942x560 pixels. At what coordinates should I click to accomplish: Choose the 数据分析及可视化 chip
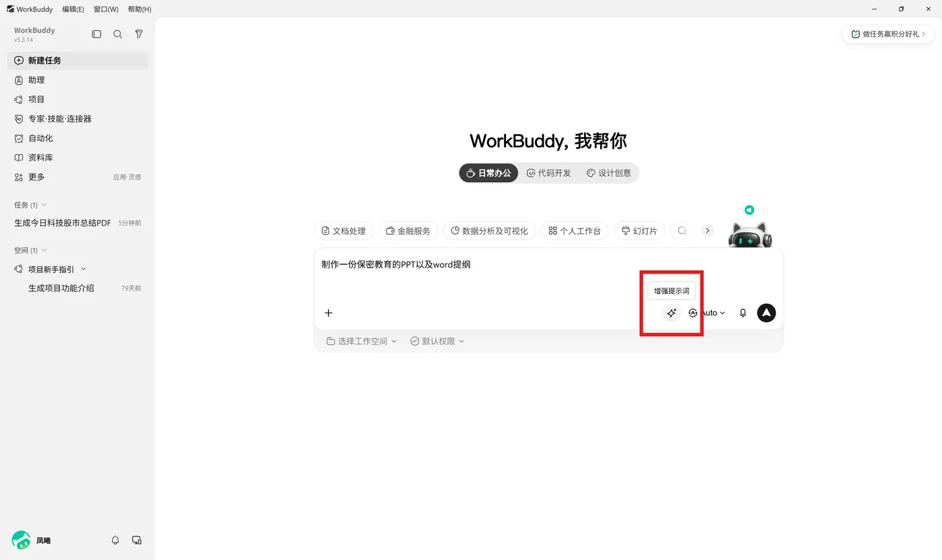pyautogui.click(x=490, y=231)
